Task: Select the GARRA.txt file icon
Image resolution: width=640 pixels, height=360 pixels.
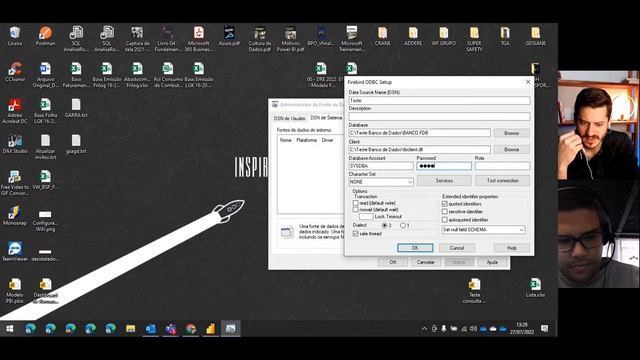Action: 76,108
